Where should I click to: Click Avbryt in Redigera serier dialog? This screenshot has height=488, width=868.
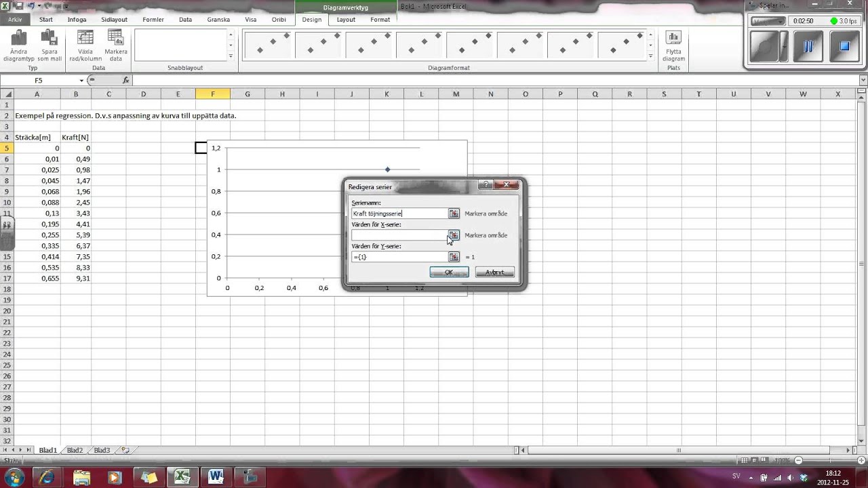coord(495,272)
